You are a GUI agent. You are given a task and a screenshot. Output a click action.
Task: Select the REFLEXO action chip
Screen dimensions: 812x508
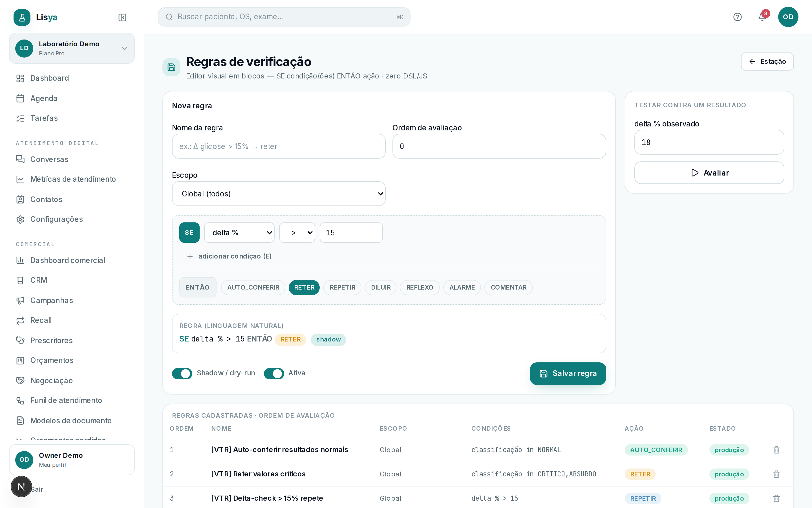tap(420, 288)
